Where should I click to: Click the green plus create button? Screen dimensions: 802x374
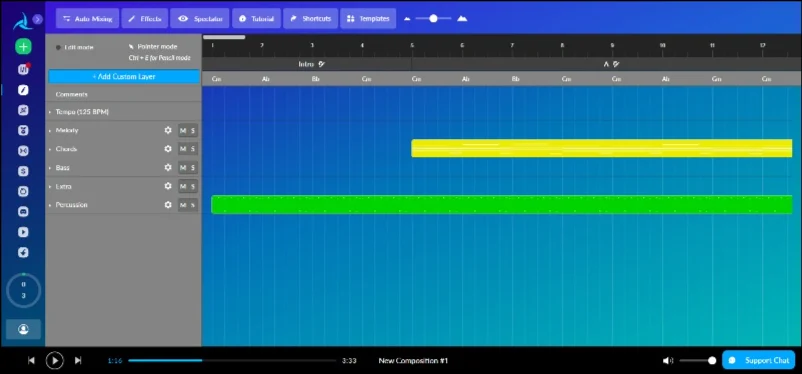[23, 47]
